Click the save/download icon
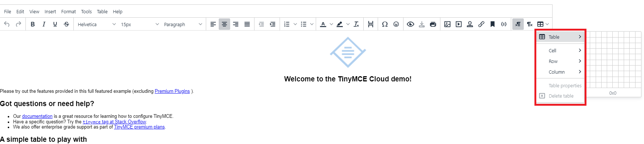644x144 pixels. (422, 24)
